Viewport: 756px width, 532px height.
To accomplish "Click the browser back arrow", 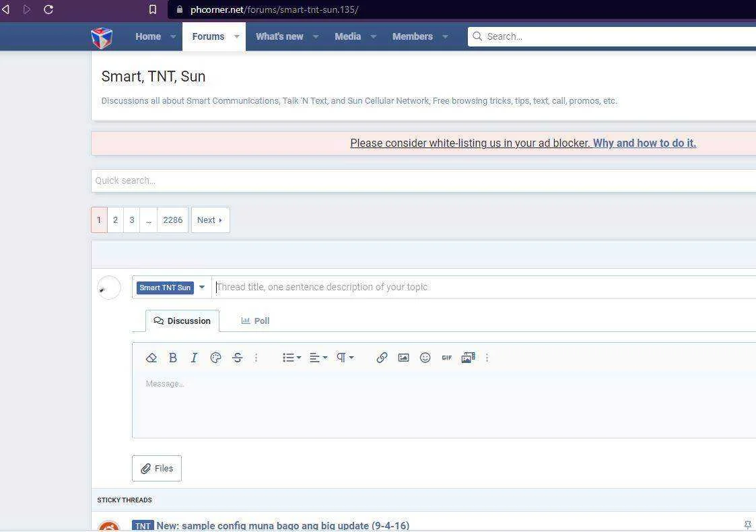I will (x=6, y=9).
